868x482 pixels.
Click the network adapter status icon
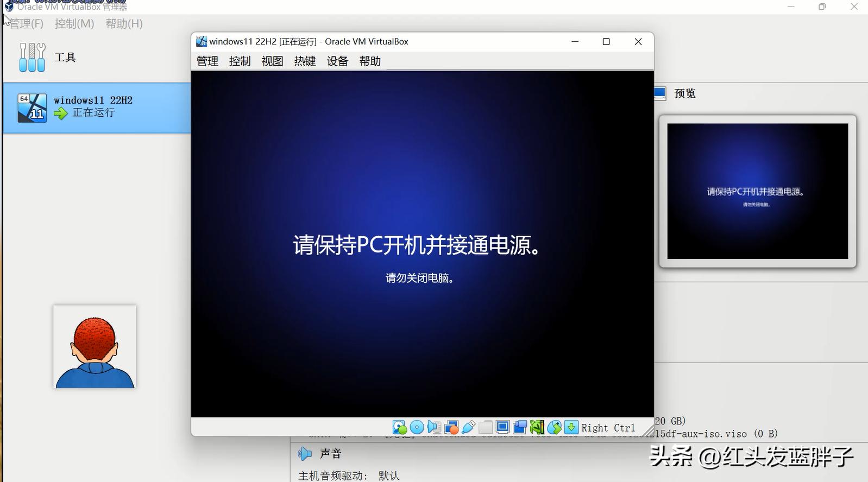[x=451, y=427]
